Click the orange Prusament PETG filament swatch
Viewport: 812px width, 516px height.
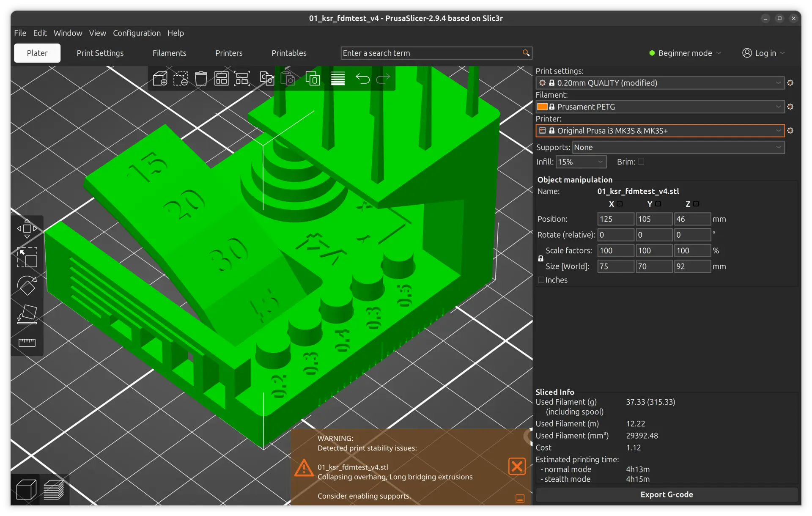[x=542, y=107]
